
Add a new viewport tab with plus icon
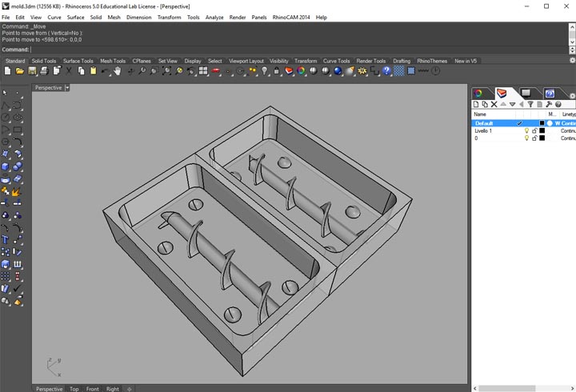click(x=130, y=389)
